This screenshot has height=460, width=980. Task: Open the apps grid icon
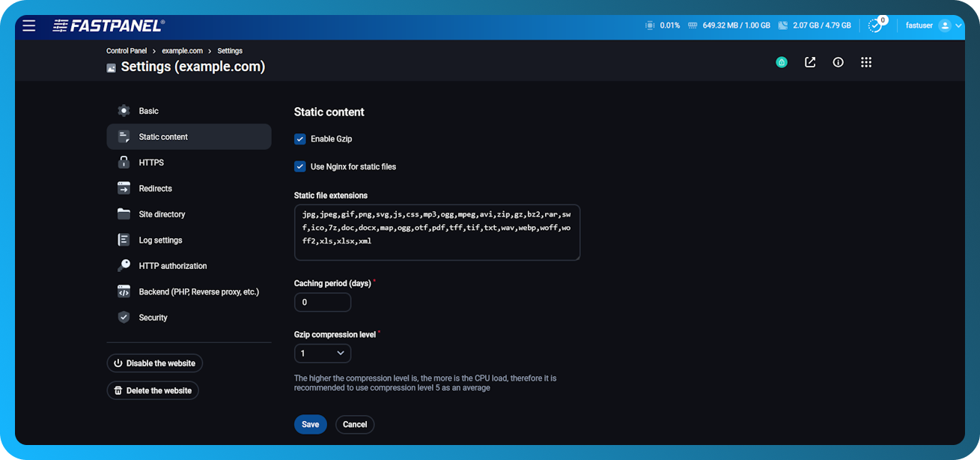point(866,61)
